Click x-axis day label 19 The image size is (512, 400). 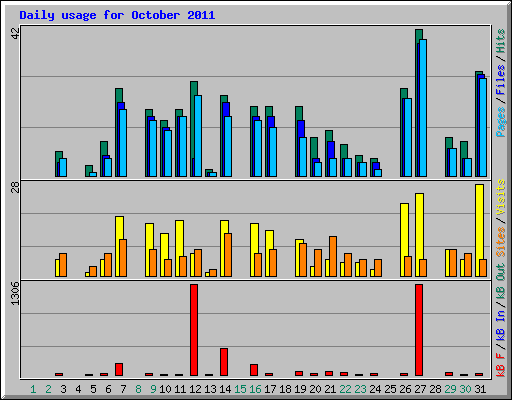point(300,389)
